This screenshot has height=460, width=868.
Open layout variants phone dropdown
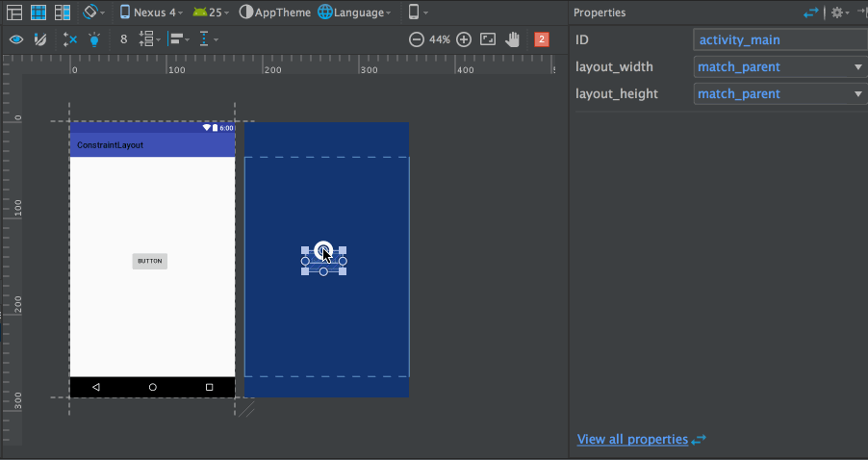coord(418,13)
